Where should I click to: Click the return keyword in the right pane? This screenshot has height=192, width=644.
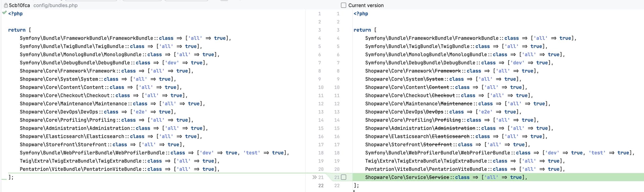(362, 30)
